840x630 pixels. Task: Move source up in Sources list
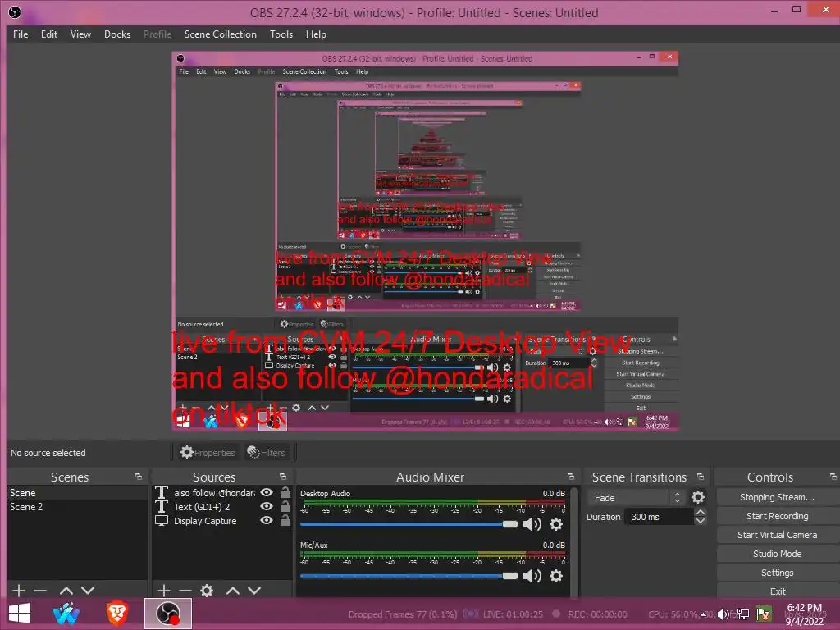[x=232, y=591]
